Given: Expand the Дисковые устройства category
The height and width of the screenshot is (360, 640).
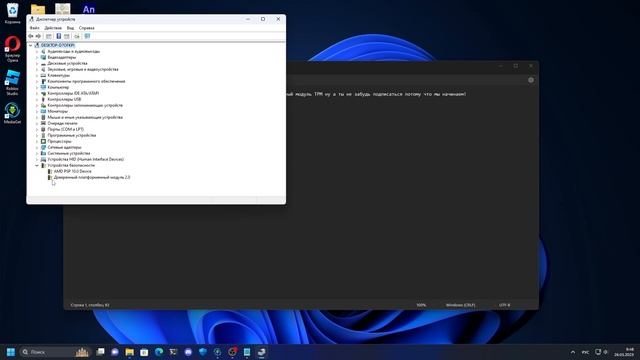Looking at the screenshot, I should pyautogui.click(x=37, y=63).
